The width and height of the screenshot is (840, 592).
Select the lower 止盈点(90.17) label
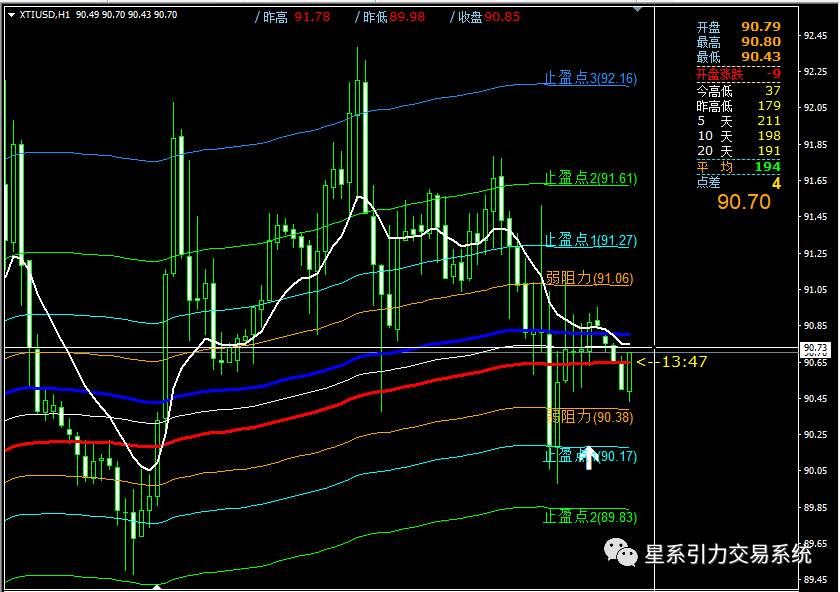point(590,456)
